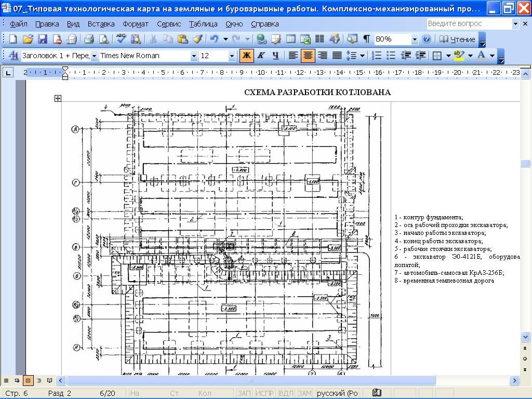Image resolution: width=532 pixels, height=399 pixels.
Task: Toggle bold formatting (Ж)
Action: (247, 56)
